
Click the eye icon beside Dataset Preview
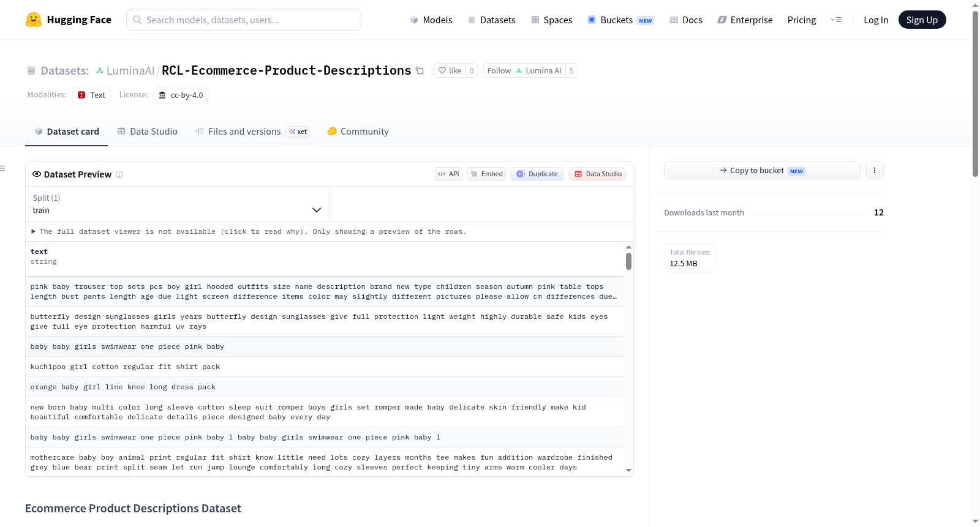[x=37, y=174]
